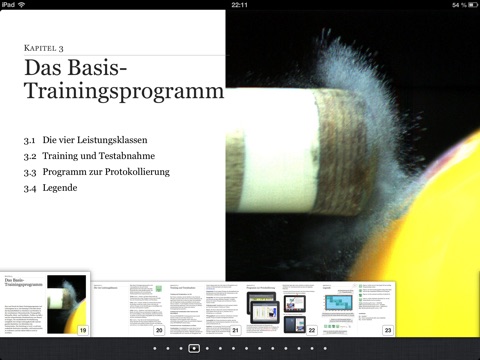Open section 3.3 Programm zur Protokollierung
The height and width of the screenshot is (360, 480).
(x=97, y=172)
